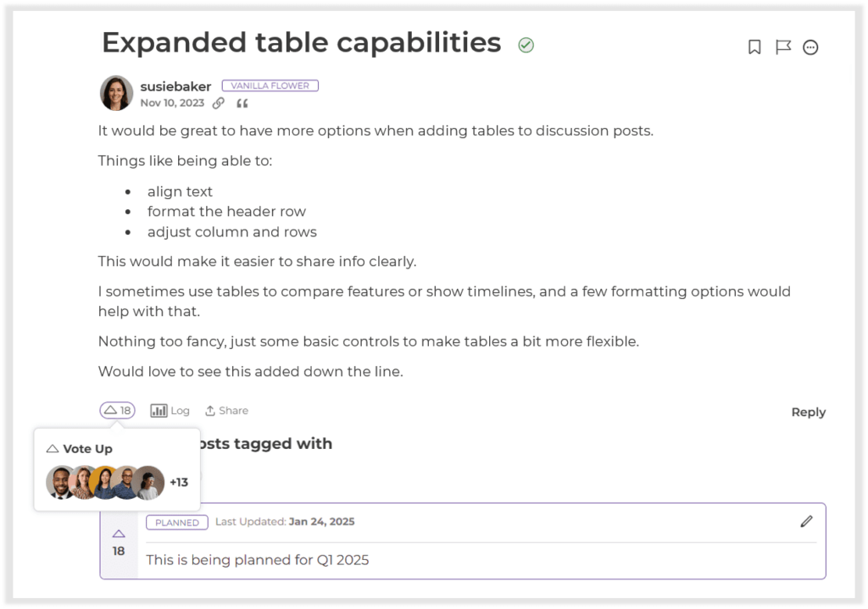Toggle the Vote Up triangle in the popup

pos(53,448)
